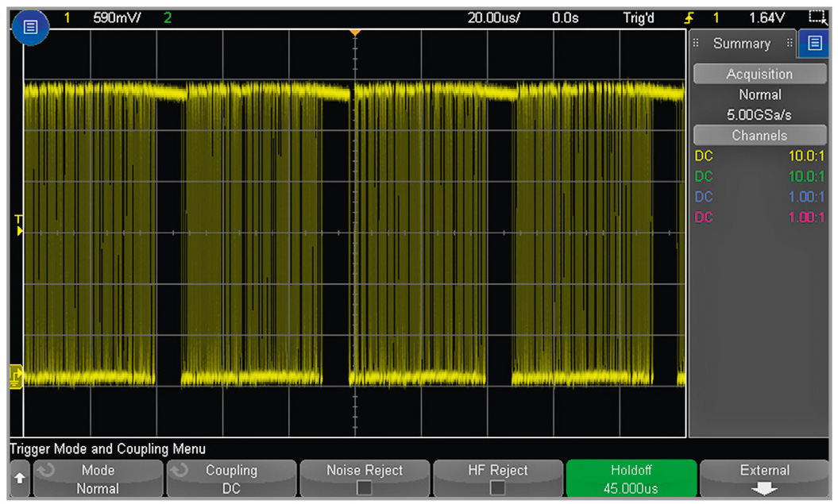Expand the External submenu softkey
This screenshot has height=504, width=838.
point(764,479)
